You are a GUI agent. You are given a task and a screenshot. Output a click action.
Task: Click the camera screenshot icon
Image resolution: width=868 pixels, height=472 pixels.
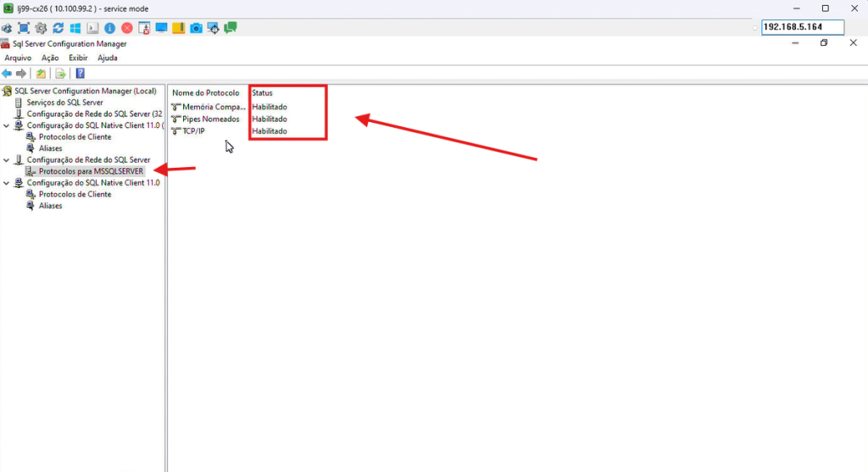point(196,28)
